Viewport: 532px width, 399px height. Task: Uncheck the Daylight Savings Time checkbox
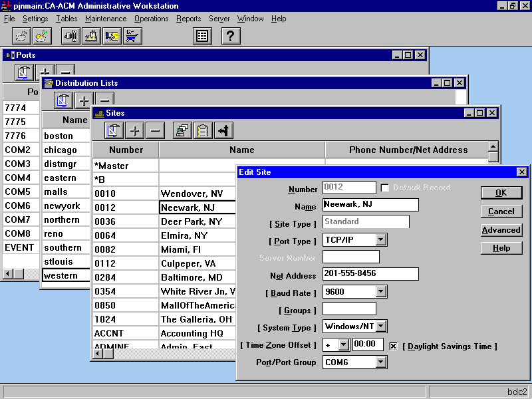point(393,346)
